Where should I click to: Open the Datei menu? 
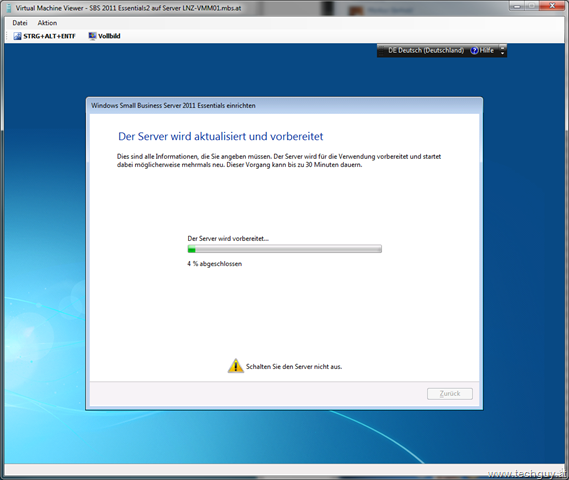[20, 23]
